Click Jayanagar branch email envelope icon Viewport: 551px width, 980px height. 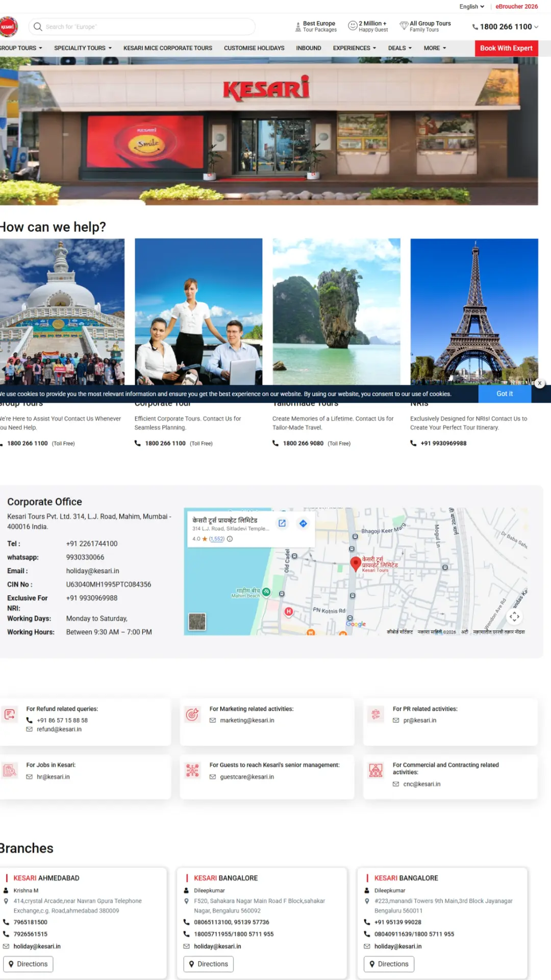click(x=367, y=946)
